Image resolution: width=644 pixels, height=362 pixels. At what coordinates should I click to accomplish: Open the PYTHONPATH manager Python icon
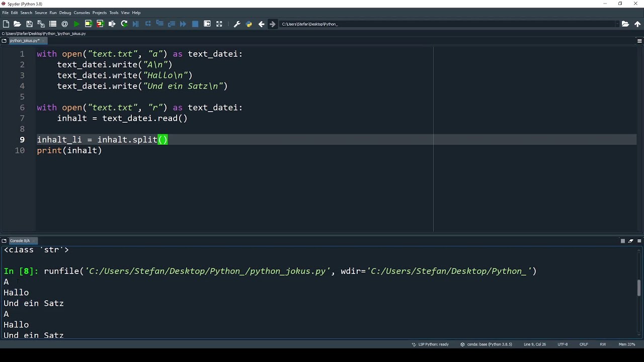click(x=249, y=24)
